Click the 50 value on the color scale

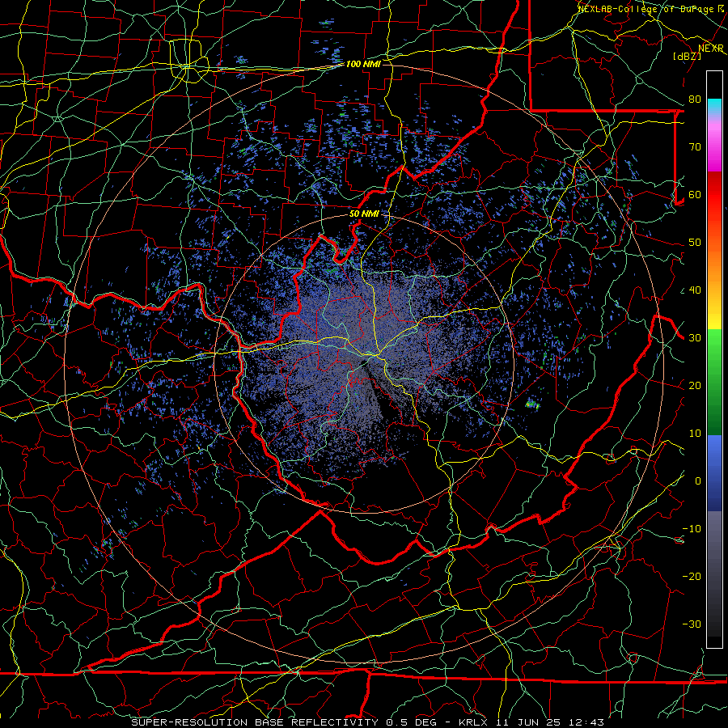695,243
